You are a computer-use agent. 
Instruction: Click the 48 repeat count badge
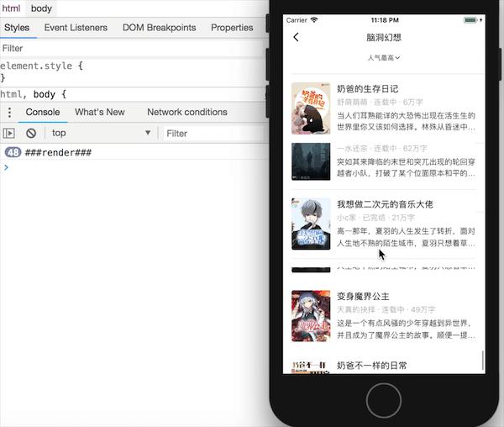tap(13, 152)
